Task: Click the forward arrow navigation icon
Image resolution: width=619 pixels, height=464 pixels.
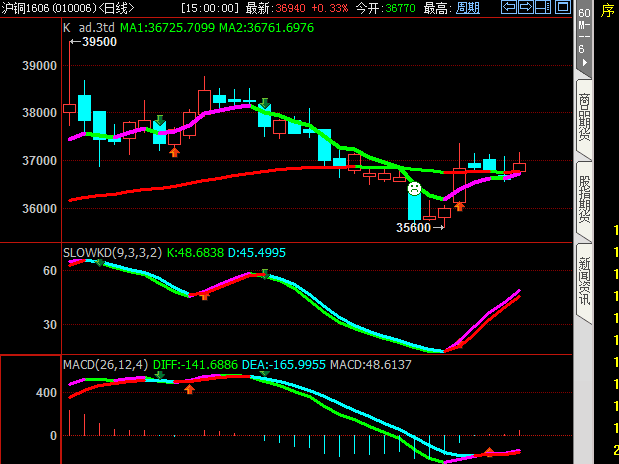Action: pos(526,7)
